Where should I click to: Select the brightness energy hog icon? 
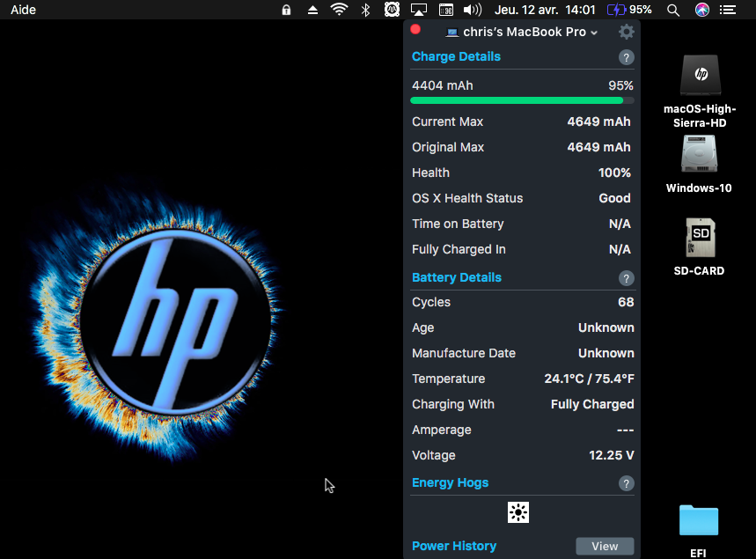coord(518,512)
